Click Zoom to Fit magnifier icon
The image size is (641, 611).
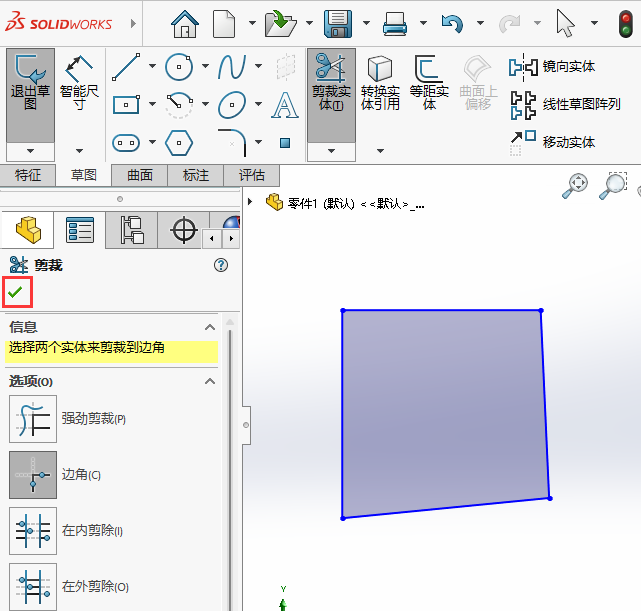coord(575,186)
